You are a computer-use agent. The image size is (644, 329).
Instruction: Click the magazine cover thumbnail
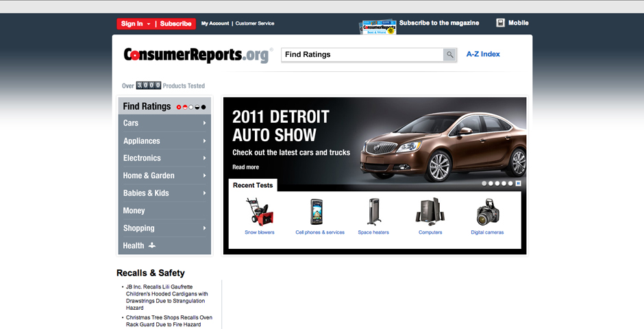click(x=378, y=27)
